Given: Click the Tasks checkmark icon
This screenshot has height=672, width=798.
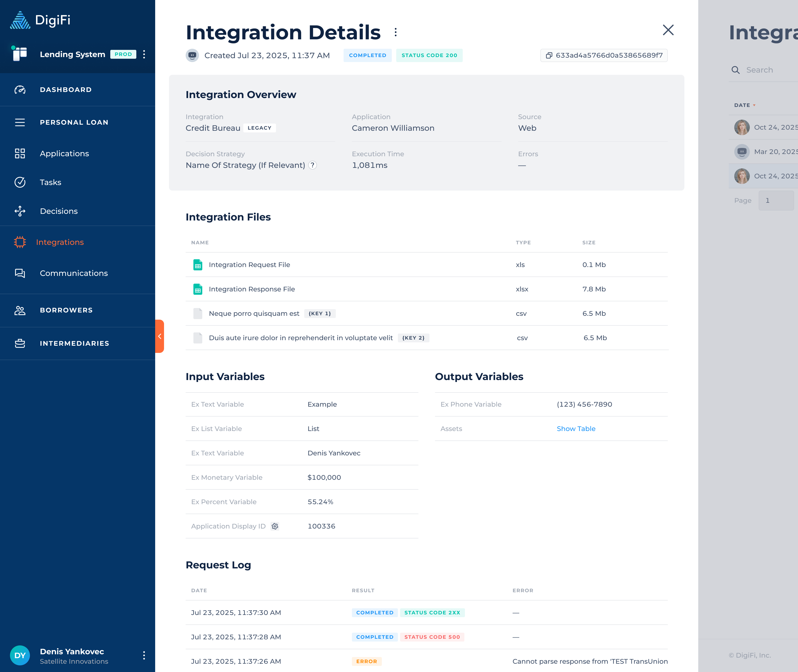Looking at the screenshot, I should pyautogui.click(x=20, y=183).
